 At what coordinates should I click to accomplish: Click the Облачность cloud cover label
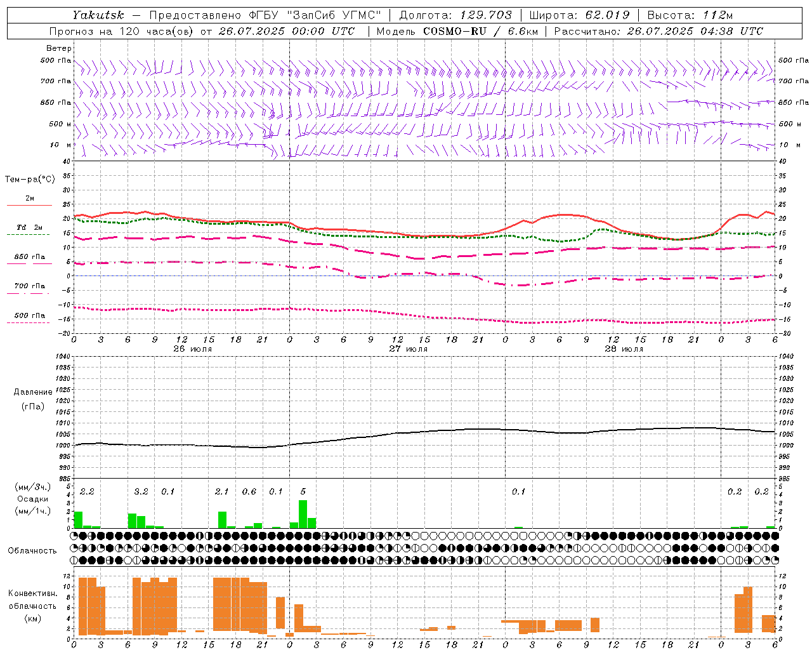pos(32,550)
